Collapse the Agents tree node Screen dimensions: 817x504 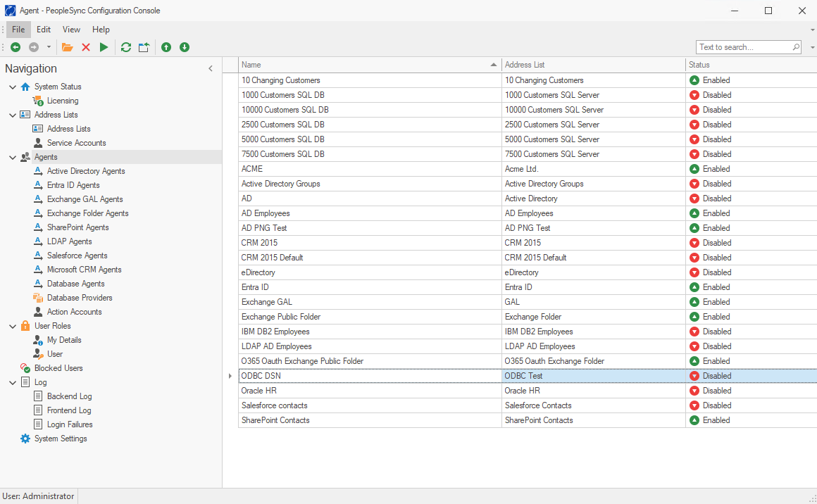click(13, 157)
